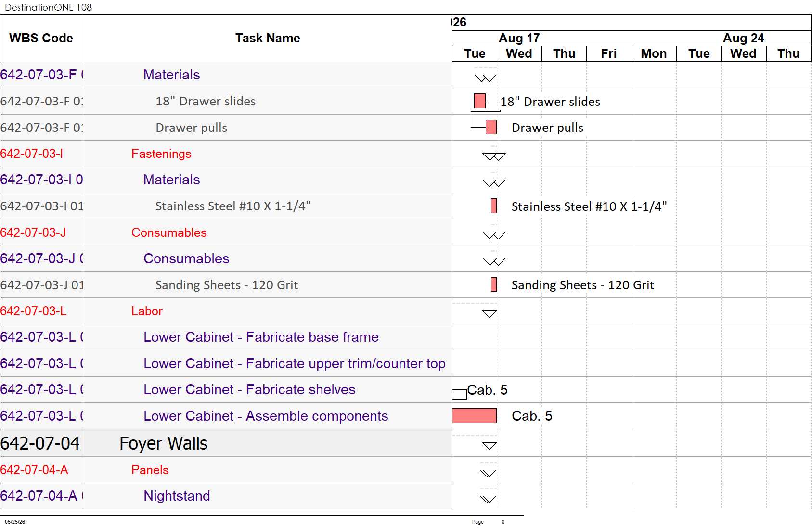Click the 05/25/26 date in footer
The height and width of the screenshot is (528, 812).
pos(15,522)
